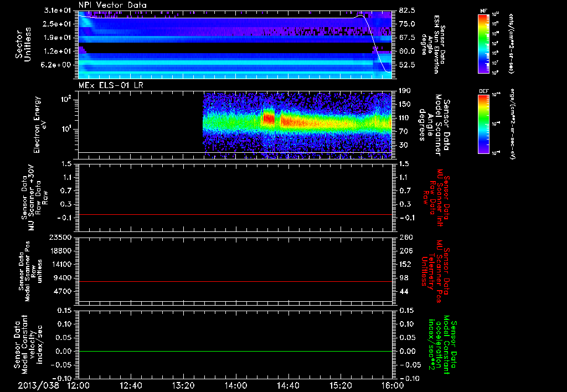
Task: Select the ESH Sun Elevation Angle label
Action: click(432, 44)
